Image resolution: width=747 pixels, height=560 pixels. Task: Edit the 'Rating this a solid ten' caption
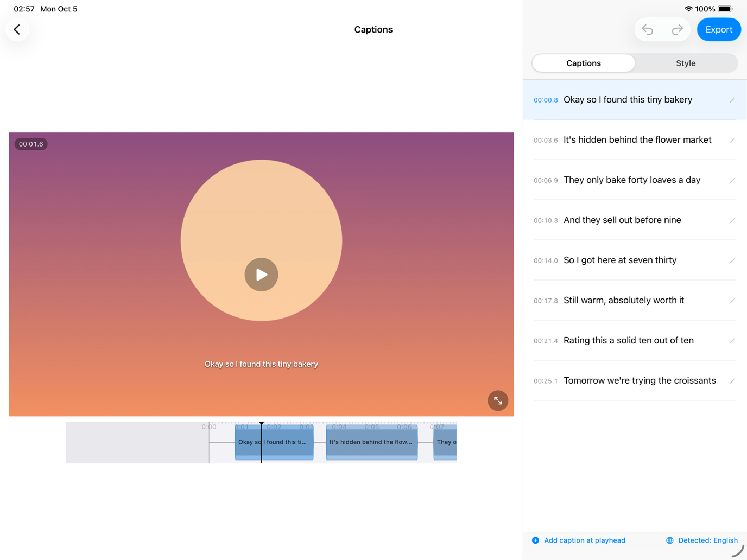point(732,341)
